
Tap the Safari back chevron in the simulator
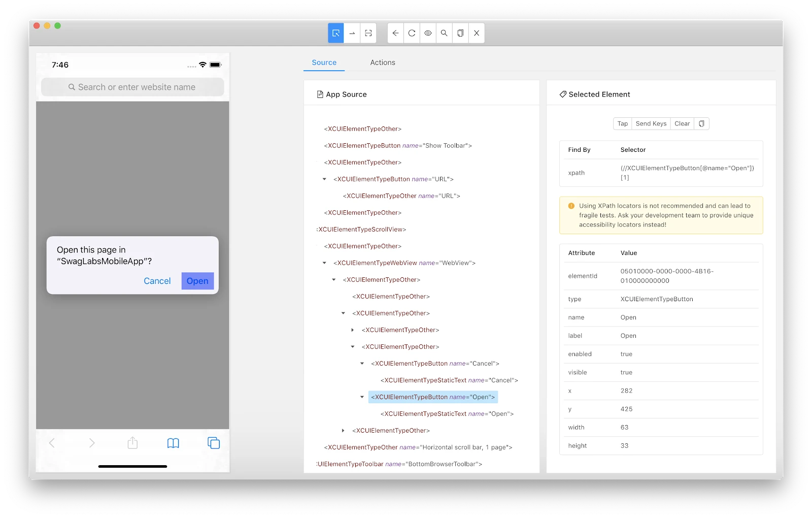pyautogui.click(x=52, y=443)
